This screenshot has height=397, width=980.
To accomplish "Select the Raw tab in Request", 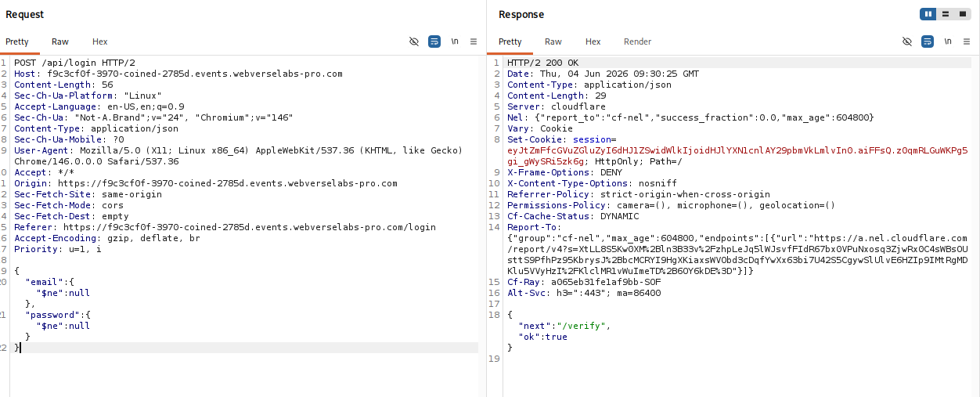I will click(x=60, y=42).
